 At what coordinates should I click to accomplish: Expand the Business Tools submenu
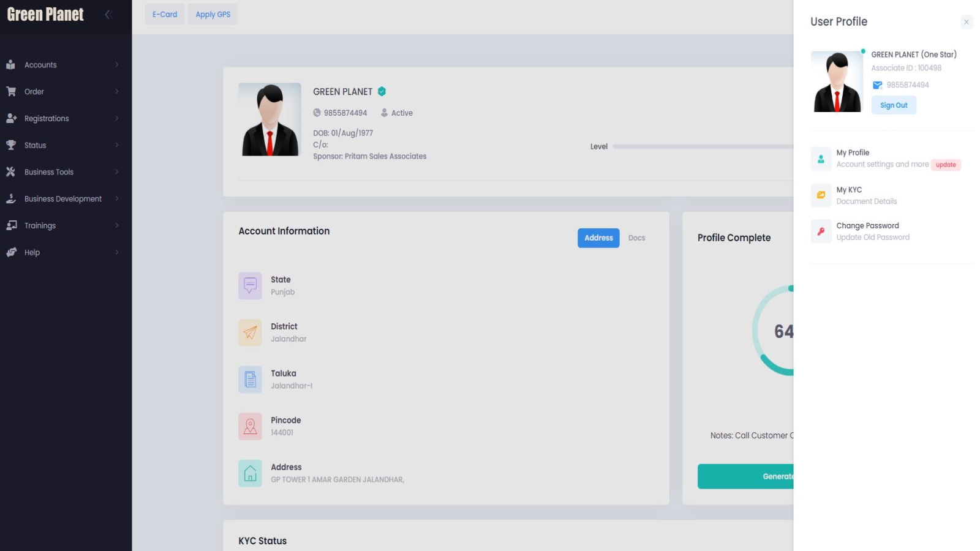coord(61,172)
